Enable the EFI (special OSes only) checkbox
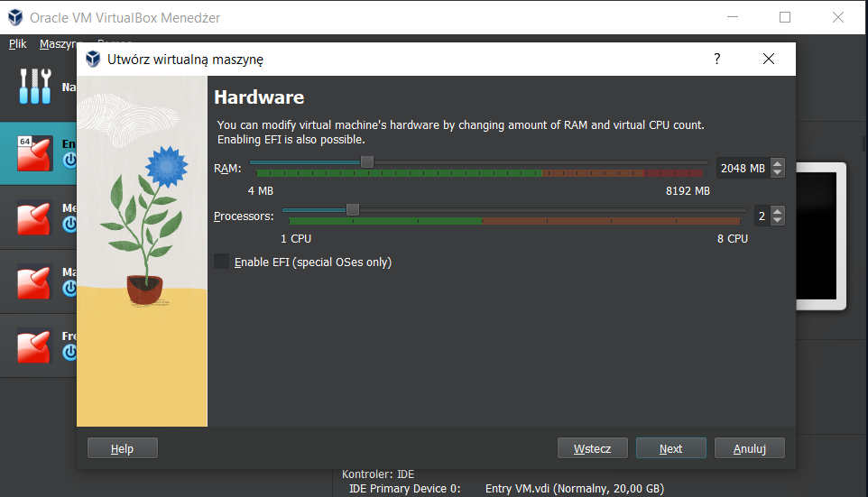Viewport: 868px width, 497px height. point(221,262)
